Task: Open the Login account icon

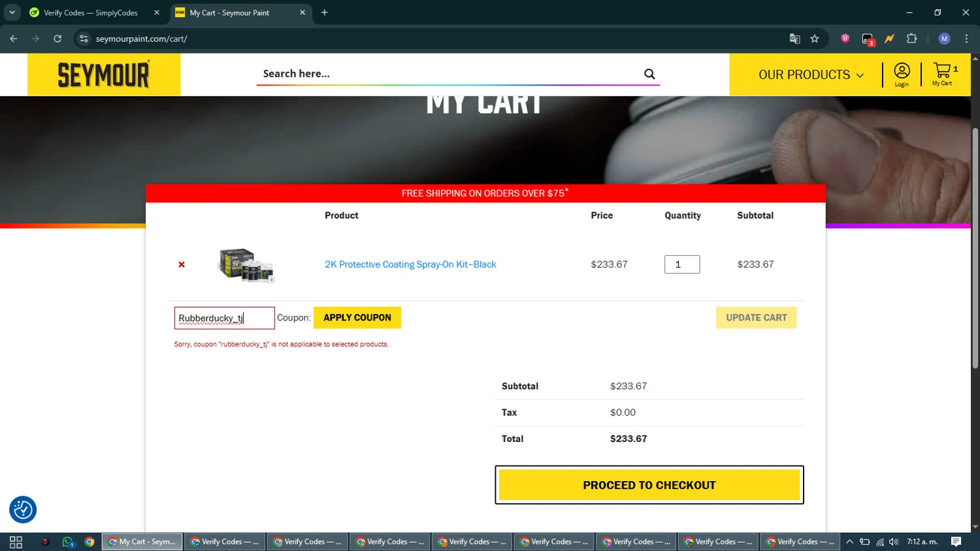Action: [902, 74]
